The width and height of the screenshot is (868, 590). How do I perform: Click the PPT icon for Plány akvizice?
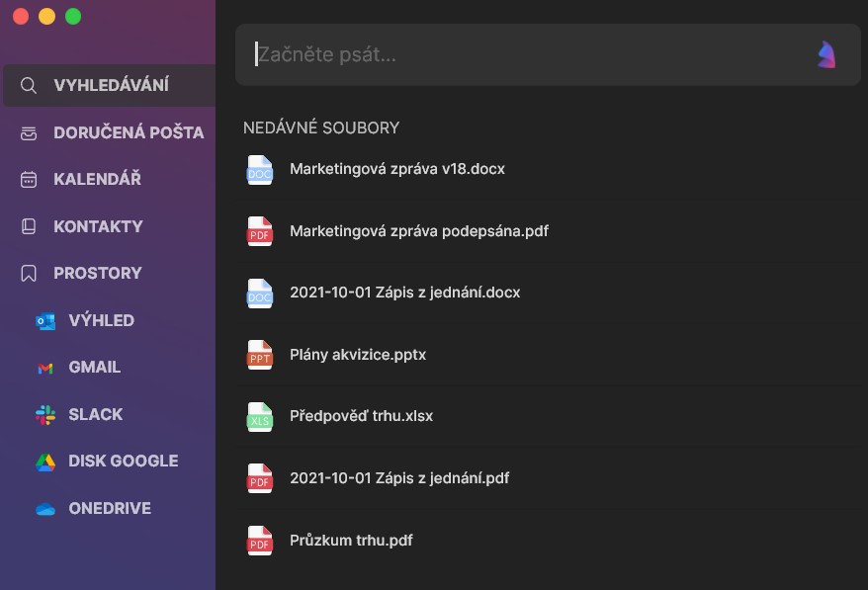pos(259,355)
